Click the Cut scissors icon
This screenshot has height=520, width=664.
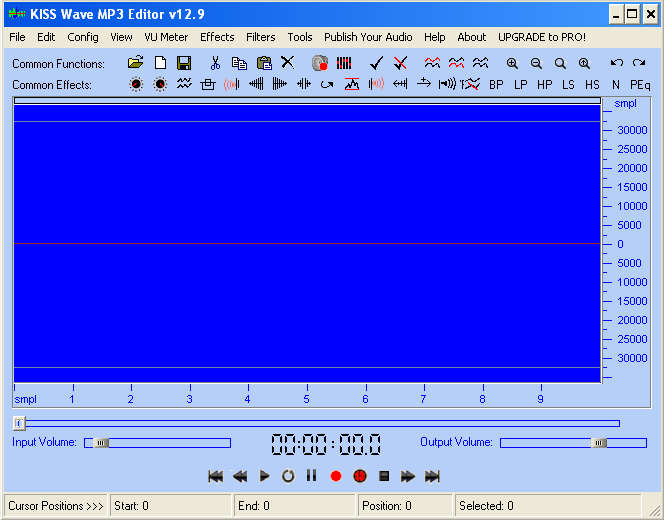pos(215,63)
